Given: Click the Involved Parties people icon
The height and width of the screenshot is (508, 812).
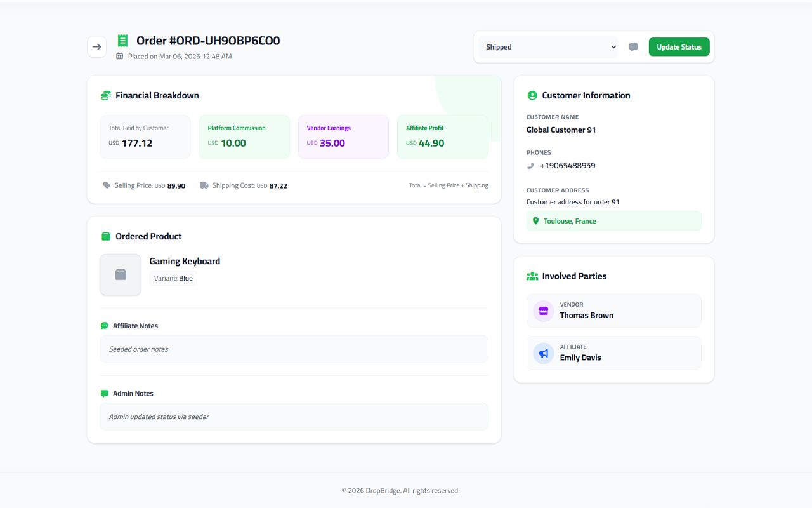Looking at the screenshot, I should 532,276.
